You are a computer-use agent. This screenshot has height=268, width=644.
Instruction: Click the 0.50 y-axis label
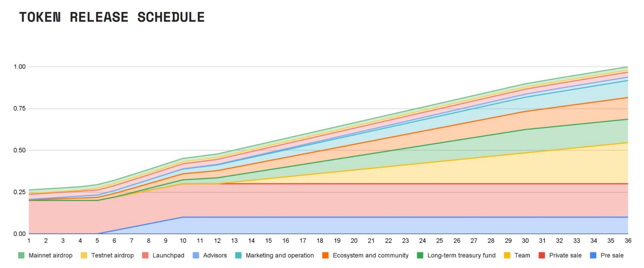[x=19, y=150]
